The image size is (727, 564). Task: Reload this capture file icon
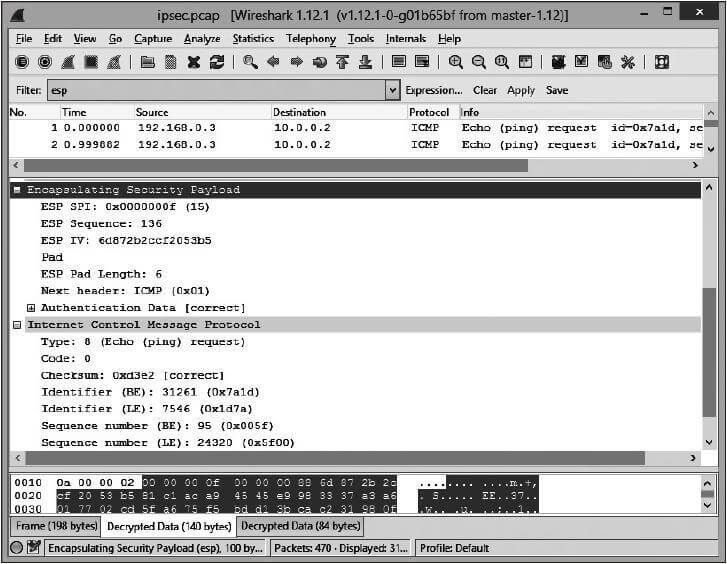coord(217,62)
